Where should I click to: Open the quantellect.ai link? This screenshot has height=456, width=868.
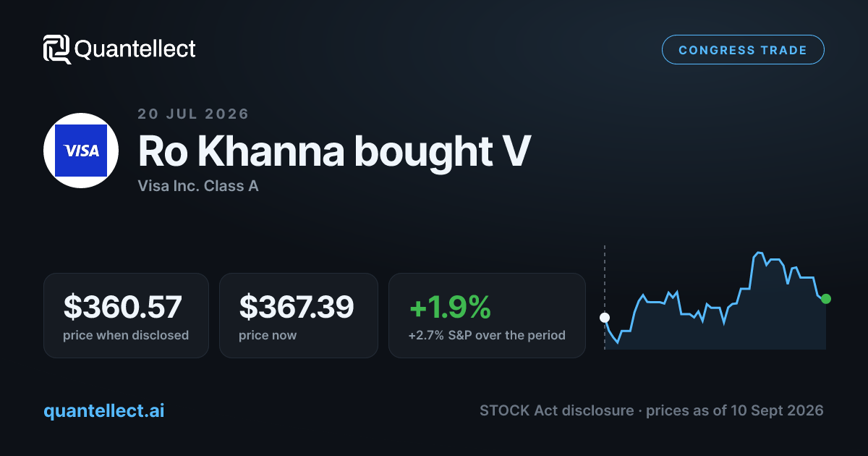pyautogui.click(x=103, y=410)
